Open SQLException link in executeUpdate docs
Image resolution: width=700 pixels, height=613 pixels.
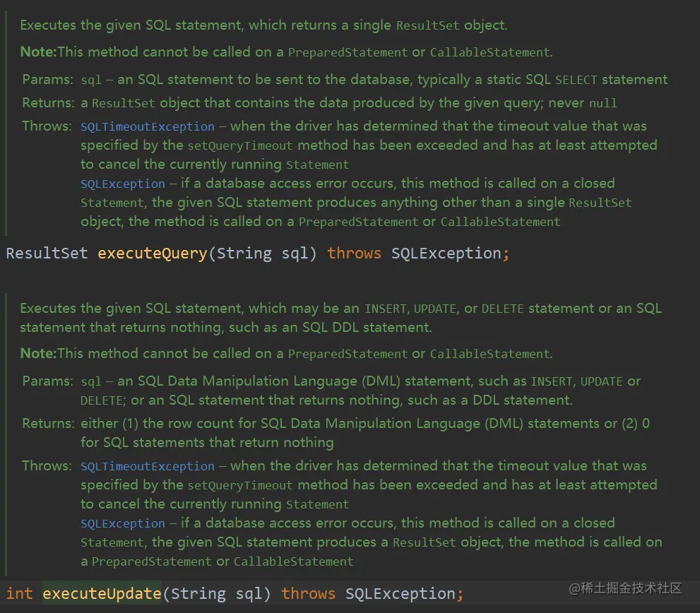pos(122,523)
